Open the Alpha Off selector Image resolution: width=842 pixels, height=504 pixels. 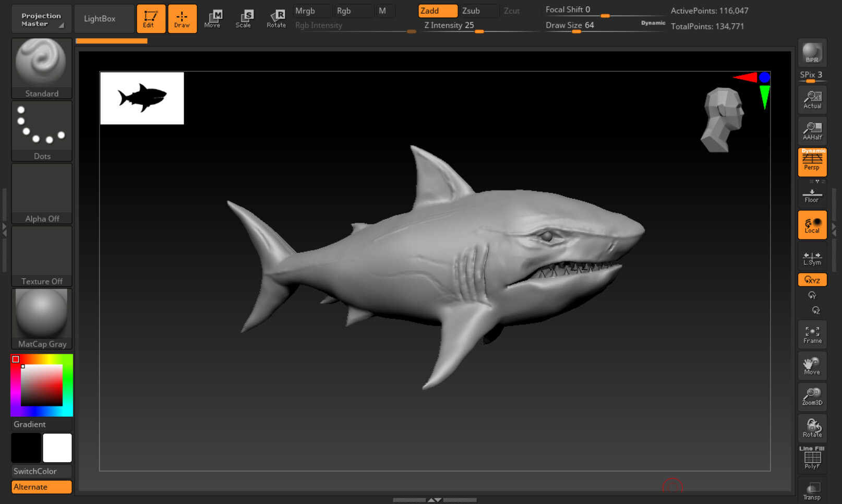pos(41,190)
